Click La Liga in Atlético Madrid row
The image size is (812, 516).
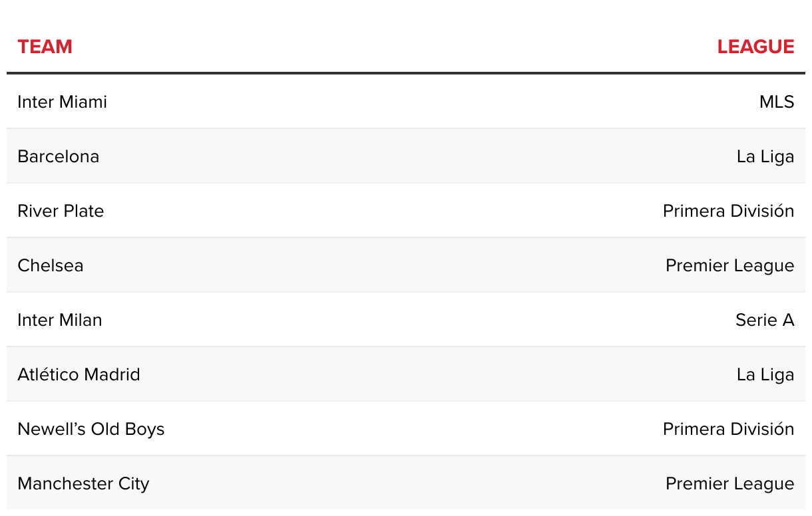point(765,374)
